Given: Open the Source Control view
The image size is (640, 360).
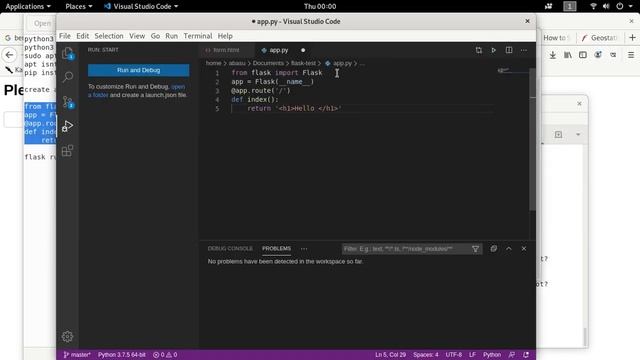Looking at the screenshot, I should (68, 102).
